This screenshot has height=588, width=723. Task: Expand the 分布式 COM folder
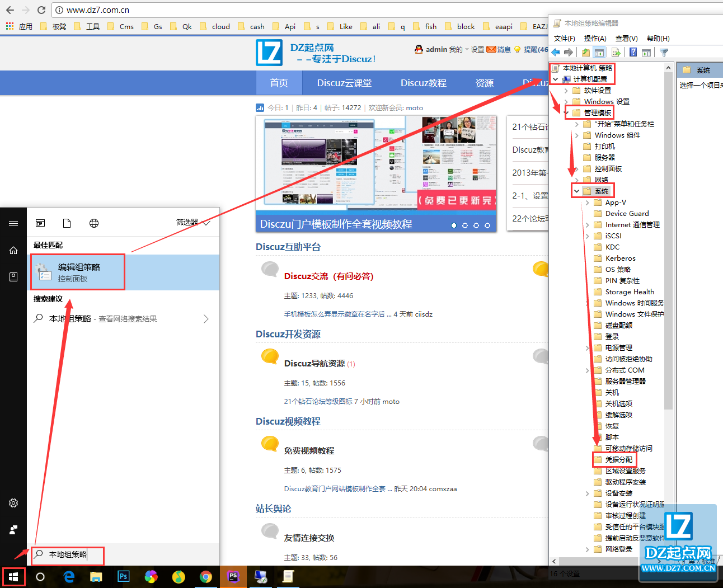click(x=588, y=370)
